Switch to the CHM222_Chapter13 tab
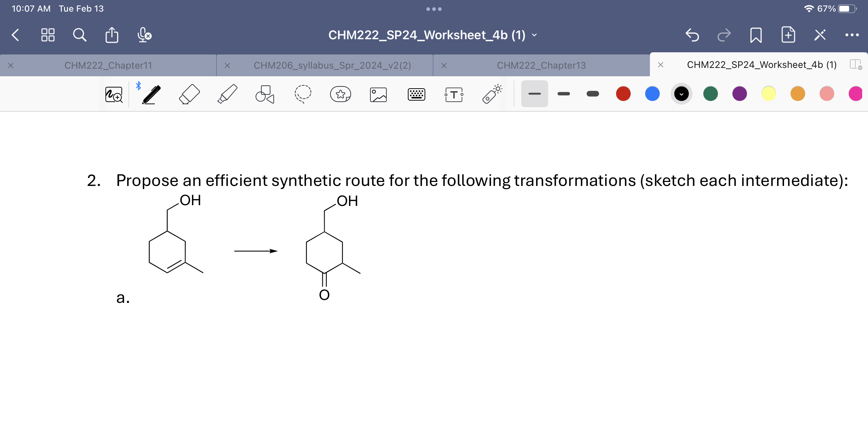This screenshot has height=426, width=868. click(541, 65)
